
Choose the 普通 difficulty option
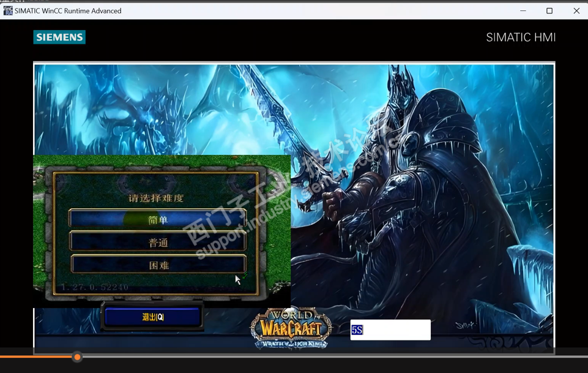157,242
